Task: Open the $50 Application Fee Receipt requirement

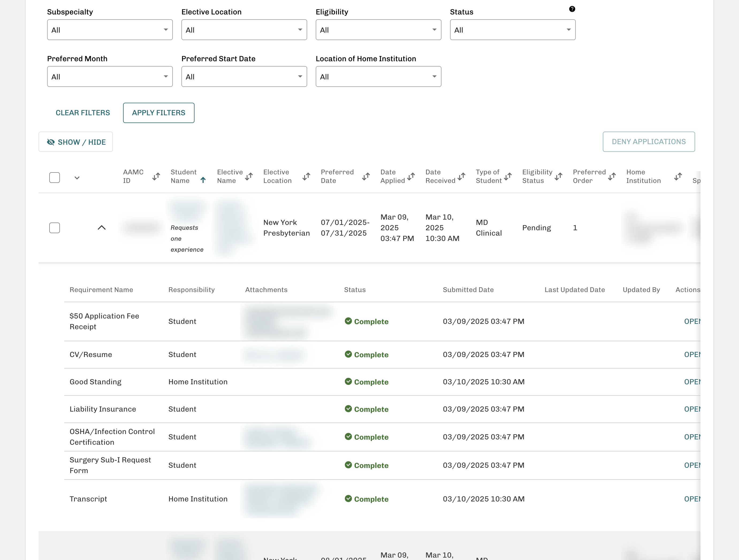Action: [692, 321]
